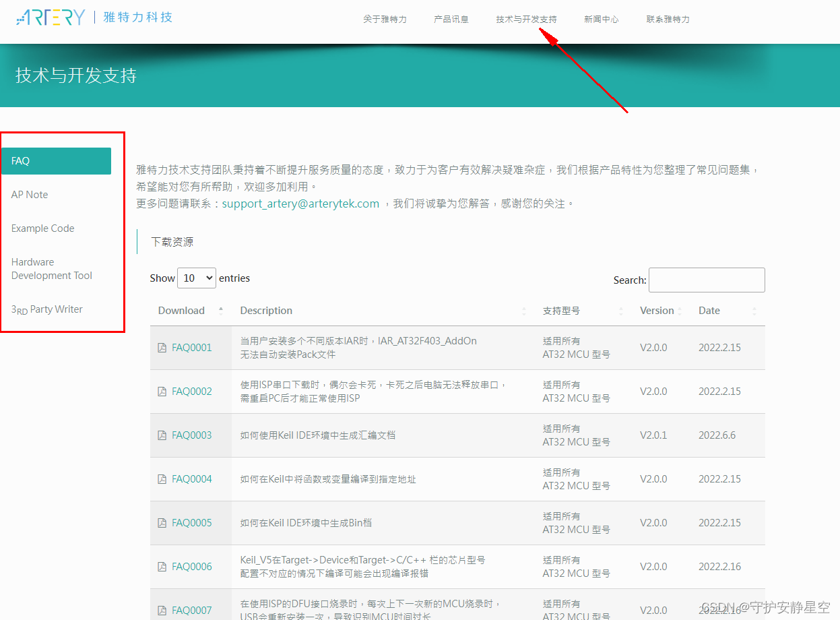The height and width of the screenshot is (620, 840).
Task: Click the Description column header
Action: [x=266, y=311]
